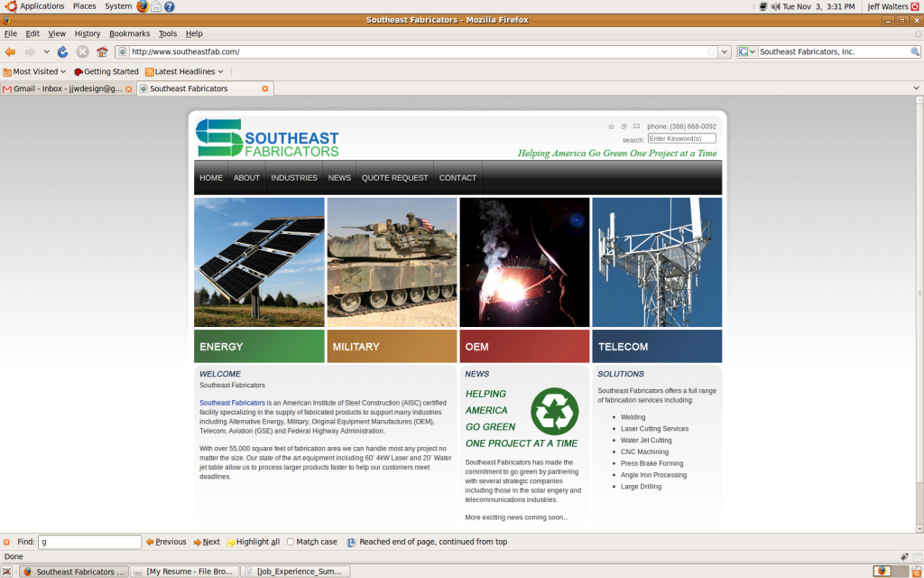This screenshot has height=578, width=924.
Task: Click ABOUT in the site navigation
Action: (246, 178)
